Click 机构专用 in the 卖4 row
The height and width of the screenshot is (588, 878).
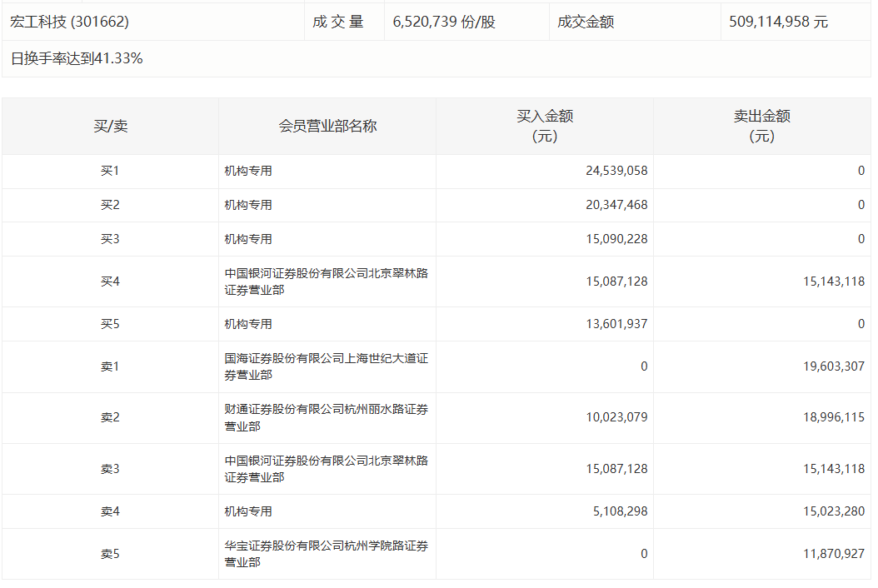click(248, 511)
